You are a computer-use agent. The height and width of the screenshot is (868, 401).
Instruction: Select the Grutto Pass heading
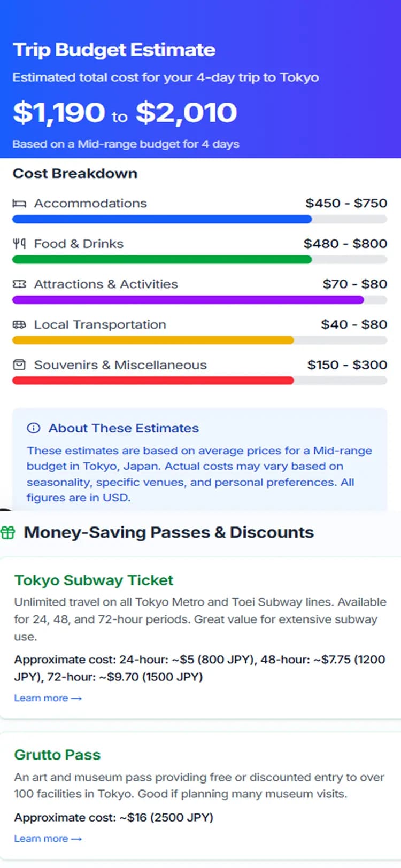(57, 755)
